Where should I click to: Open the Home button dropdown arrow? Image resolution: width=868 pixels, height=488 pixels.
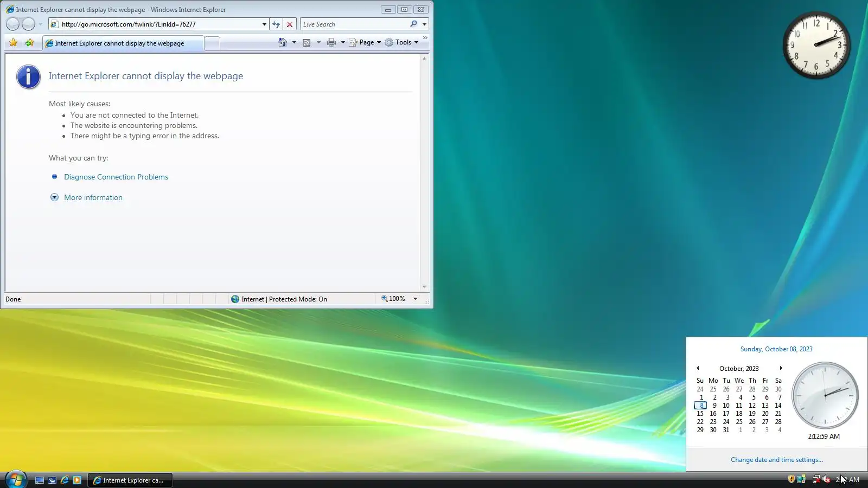coord(294,42)
